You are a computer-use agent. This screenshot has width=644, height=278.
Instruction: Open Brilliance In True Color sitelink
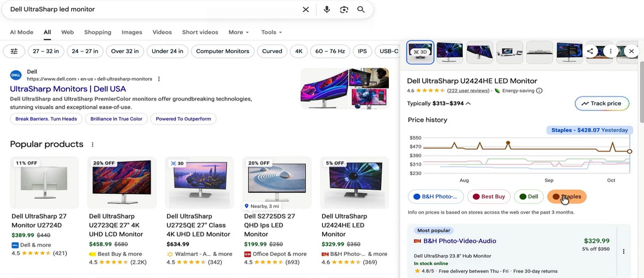click(x=116, y=119)
